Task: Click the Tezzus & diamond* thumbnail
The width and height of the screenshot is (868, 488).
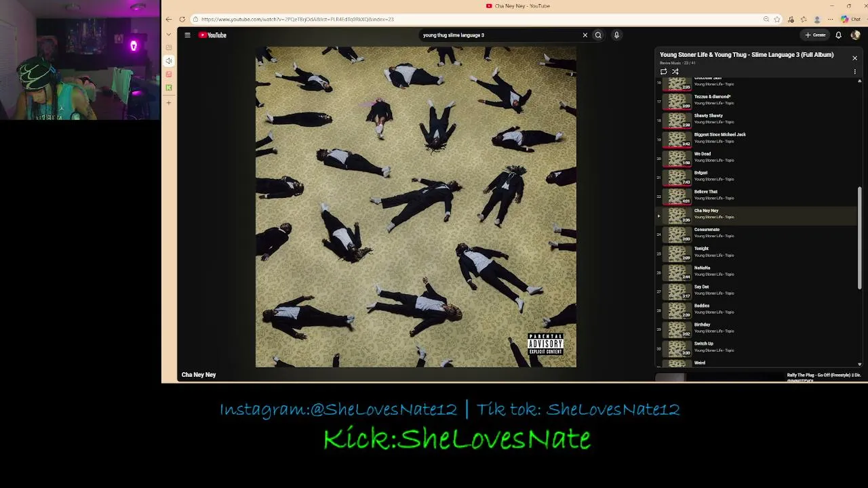Action: 677,102
